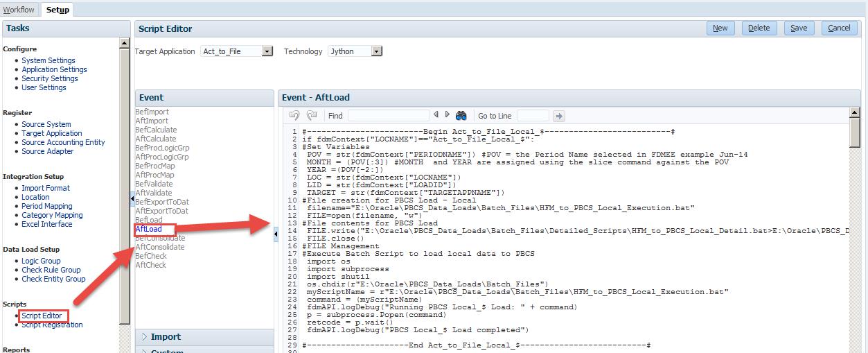The width and height of the screenshot is (868, 353).
Task: Open the Script Registration link
Action: [52, 325]
